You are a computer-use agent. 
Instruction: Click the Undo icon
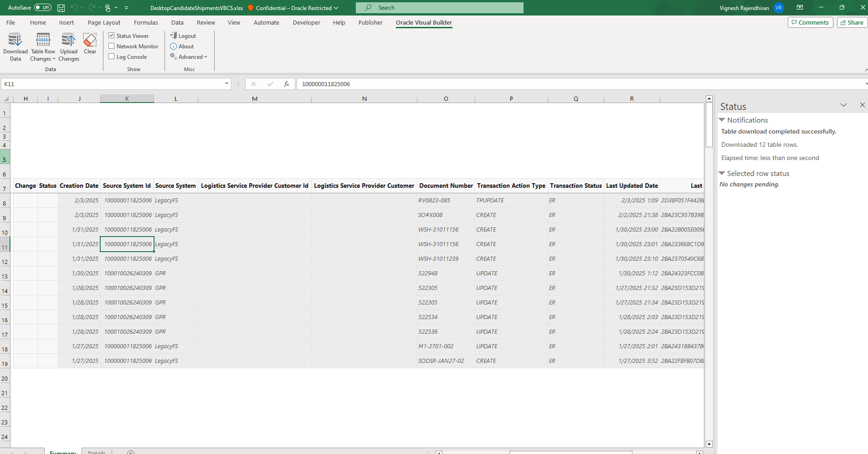click(x=74, y=7)
